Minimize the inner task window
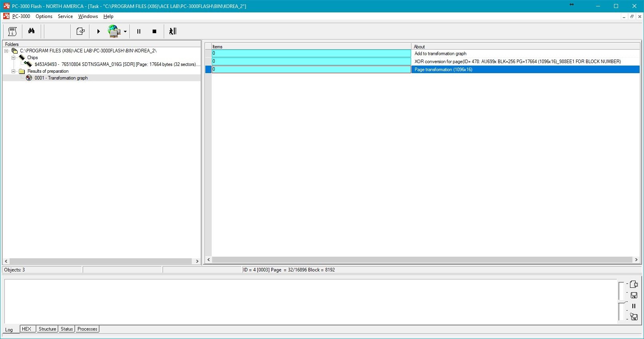Viewport: 644px width, 339px height. [x=624, y=16]
